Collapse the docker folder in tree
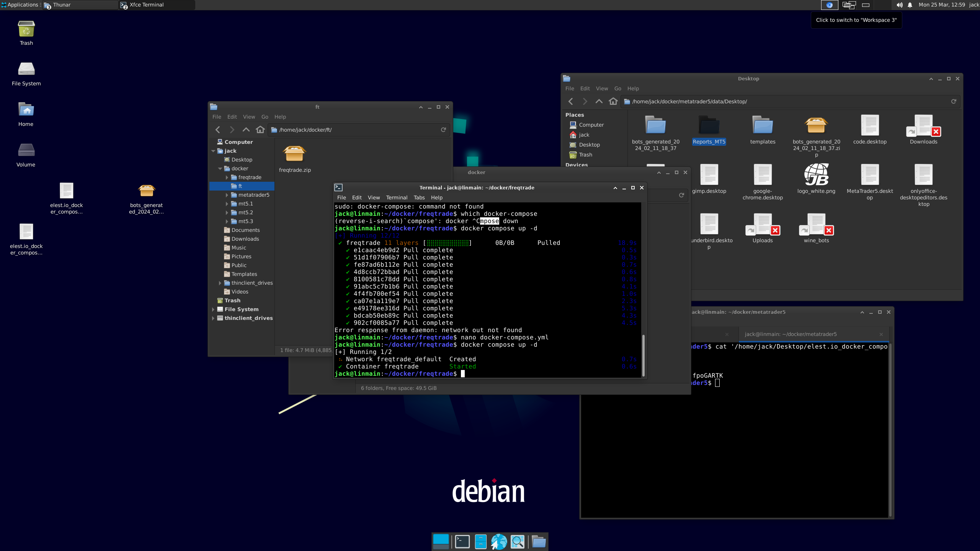 point(220,169)
